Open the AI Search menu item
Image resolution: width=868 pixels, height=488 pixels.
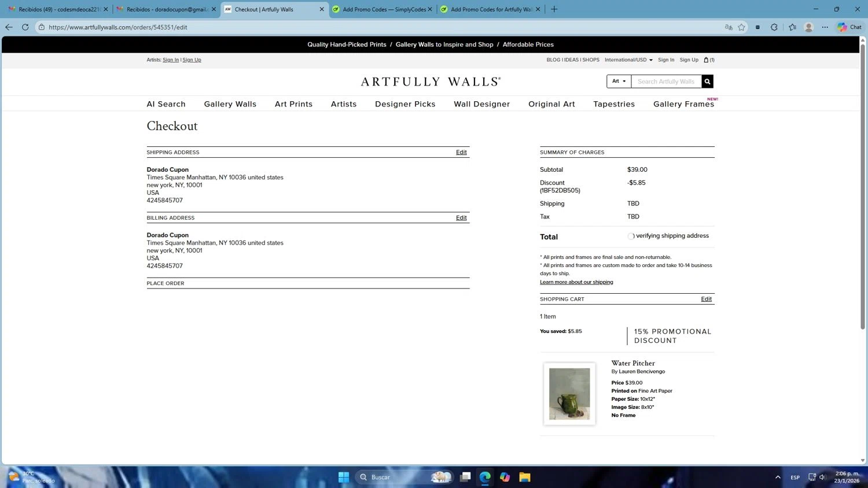(x=166, y=104)
